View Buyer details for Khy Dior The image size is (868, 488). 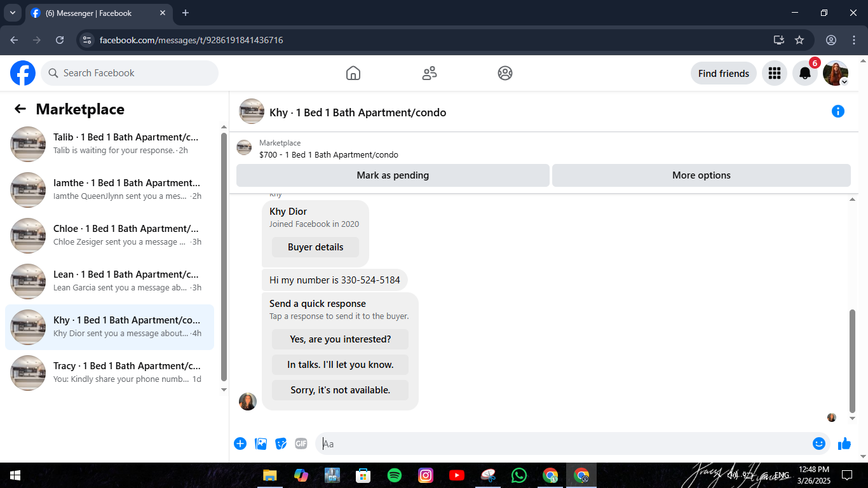pyautogui.click(x=315, y=247)
